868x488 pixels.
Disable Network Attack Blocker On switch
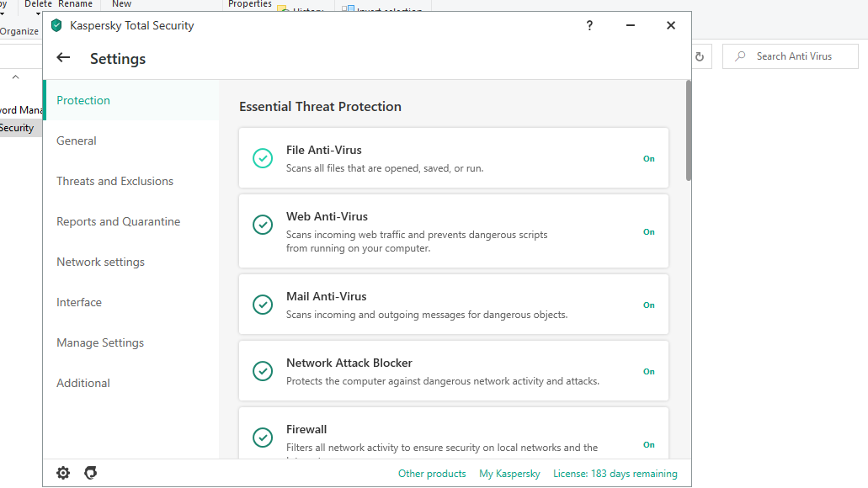[649, 371]
